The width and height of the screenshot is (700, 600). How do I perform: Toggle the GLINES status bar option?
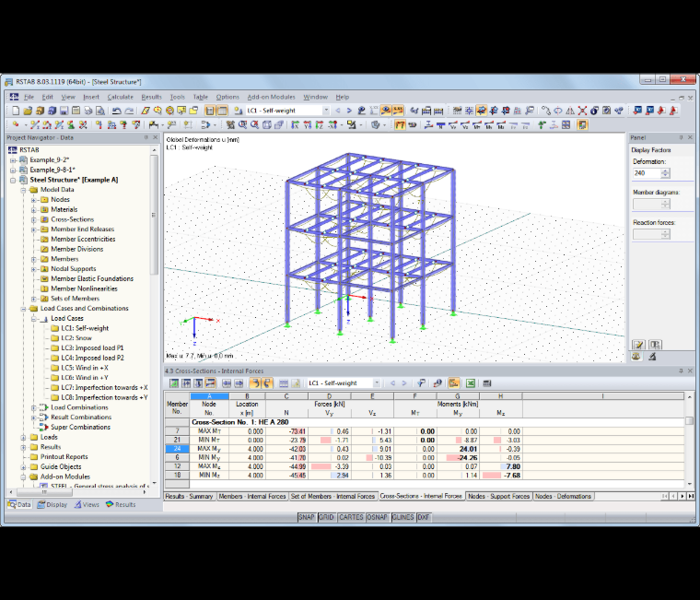click(x=403, y=517)
